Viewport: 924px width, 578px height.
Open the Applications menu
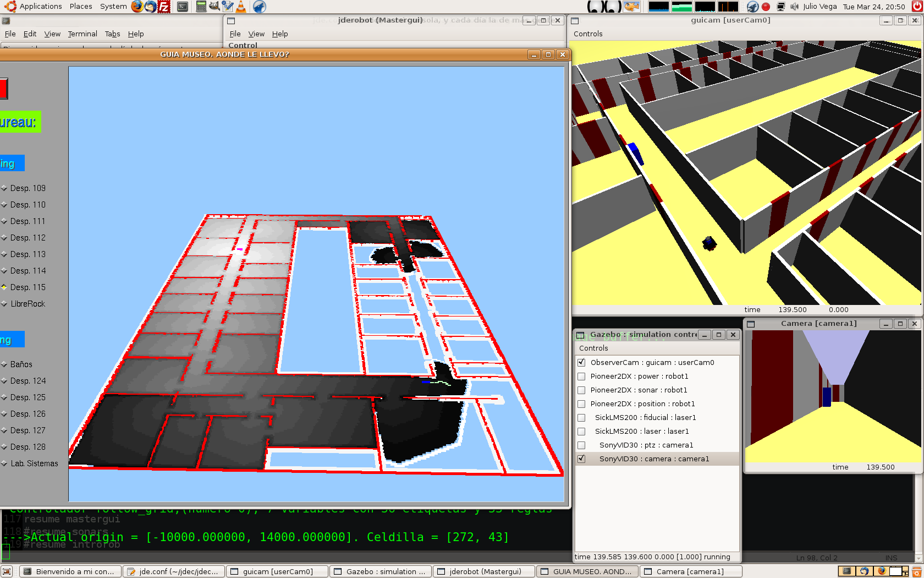[41, 7]
